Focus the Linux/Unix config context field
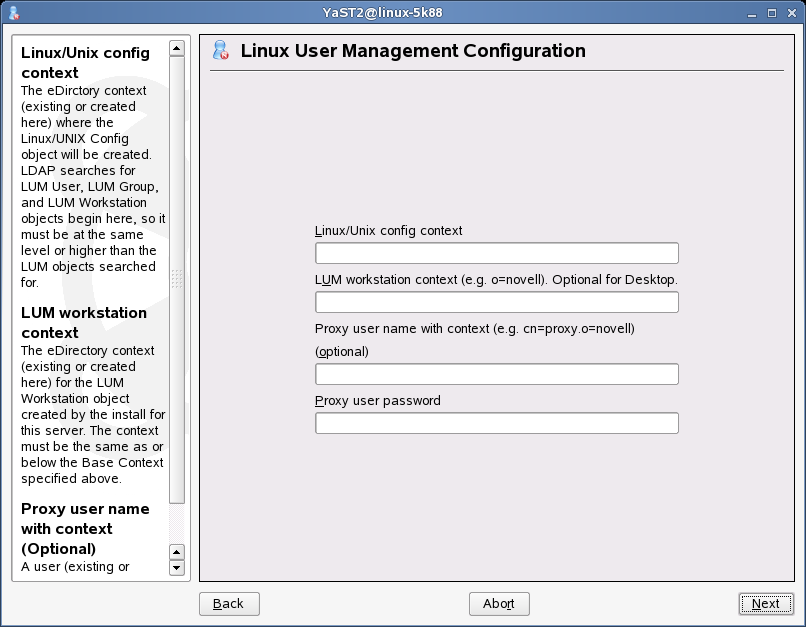The height and width of the screenshot is (627, 806). pyautogui.click(x=497, y=253)
